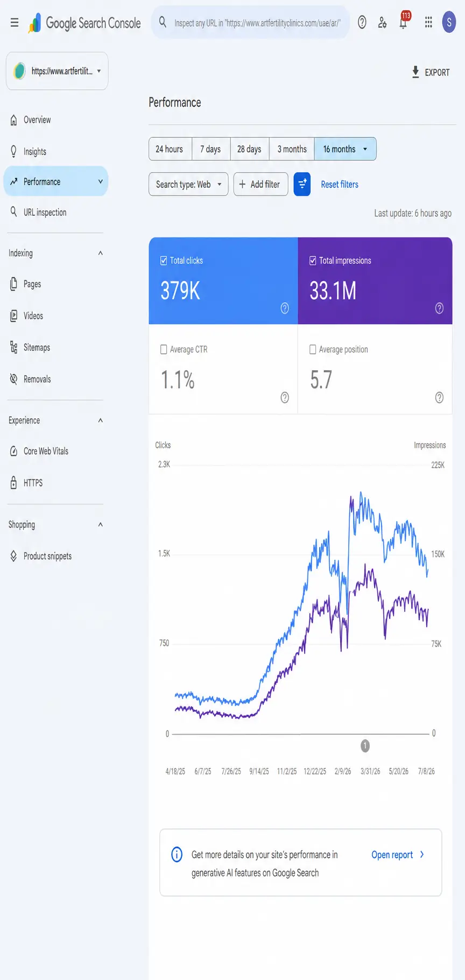Click the 1.1% average CTR value
Viewport: 465px width, 980px height.
[x=178, y=380]
